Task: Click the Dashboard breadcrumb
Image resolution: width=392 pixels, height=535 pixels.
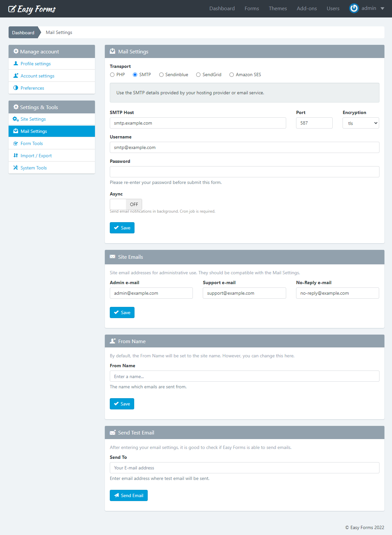Action: [x=23, y=32]
